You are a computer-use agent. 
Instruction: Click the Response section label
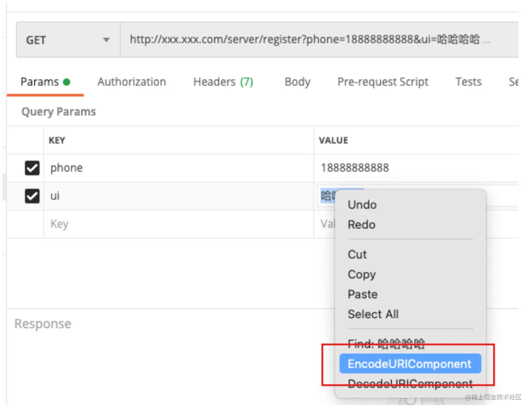tap(43, 324)
